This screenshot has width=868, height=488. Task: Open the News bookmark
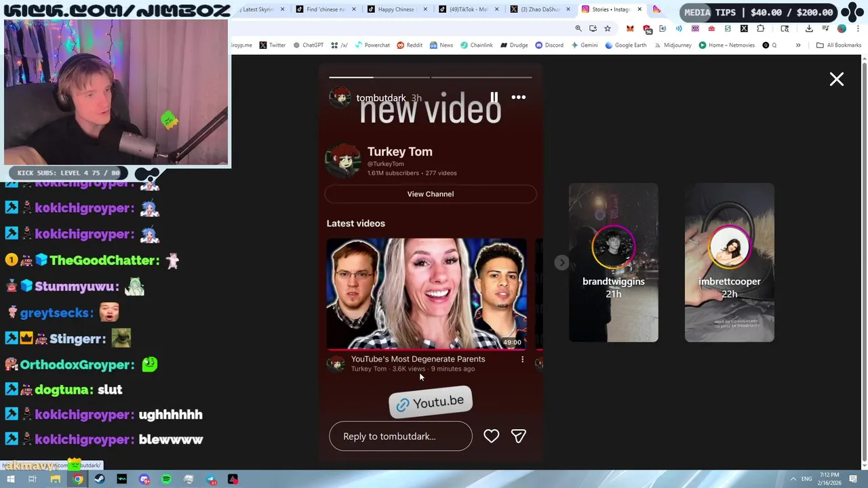[x=441, y=45]
